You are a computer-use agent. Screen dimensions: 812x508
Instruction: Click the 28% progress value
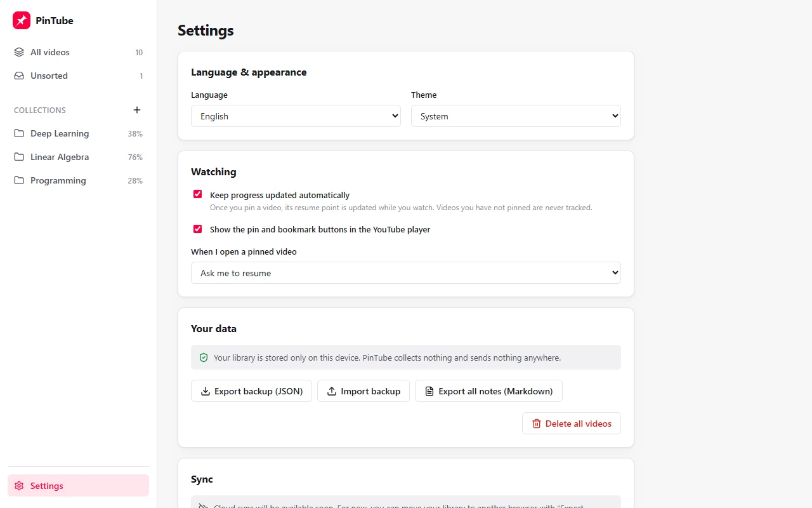[x=135, y=181]
